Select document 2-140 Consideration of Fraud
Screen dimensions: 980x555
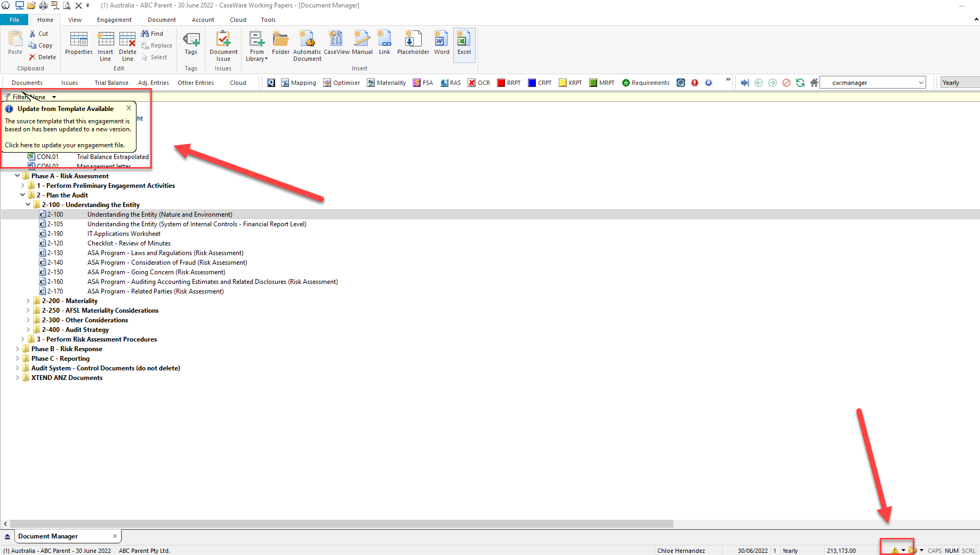click(x=167, y=263)
